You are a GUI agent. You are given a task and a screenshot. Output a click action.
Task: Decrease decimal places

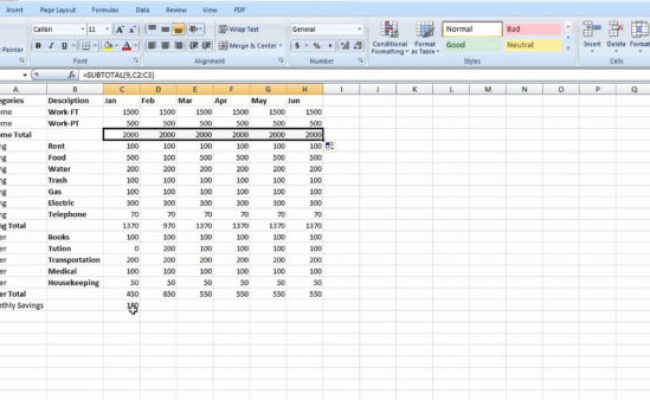[358, 46]
